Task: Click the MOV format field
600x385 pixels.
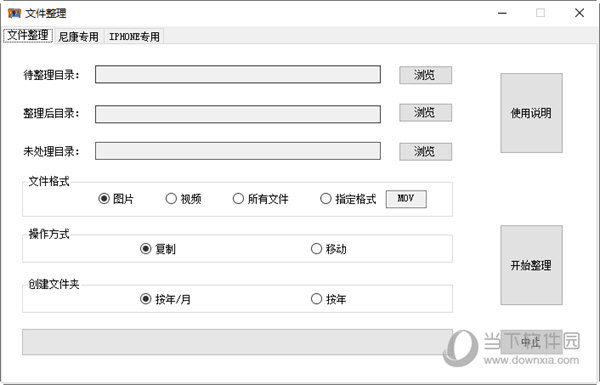Action: (x=406, y=199)
